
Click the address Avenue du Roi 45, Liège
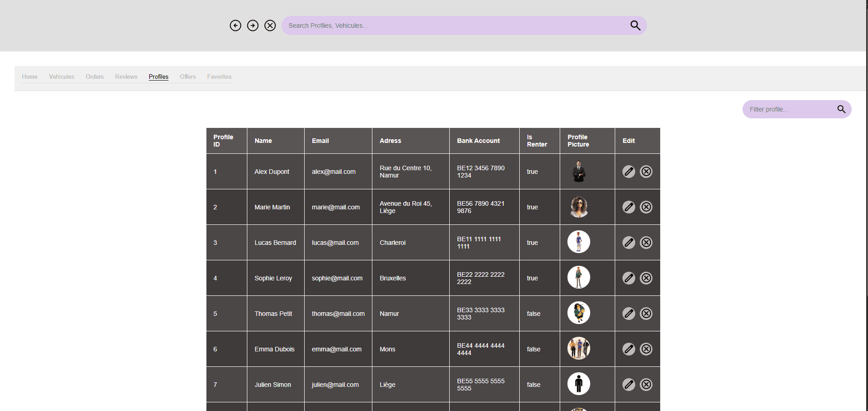click(406, 207)
